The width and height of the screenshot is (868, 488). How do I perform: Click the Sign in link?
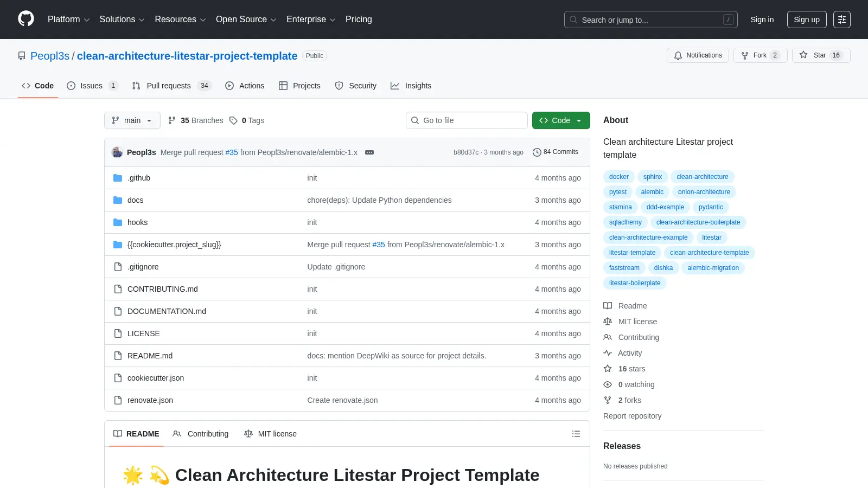[x=762, y=20]
